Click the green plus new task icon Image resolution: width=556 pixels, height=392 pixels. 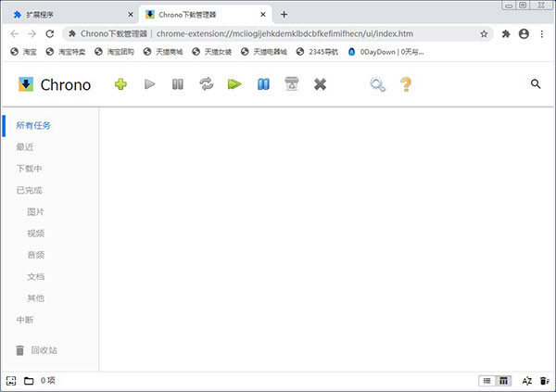[120, 84]
